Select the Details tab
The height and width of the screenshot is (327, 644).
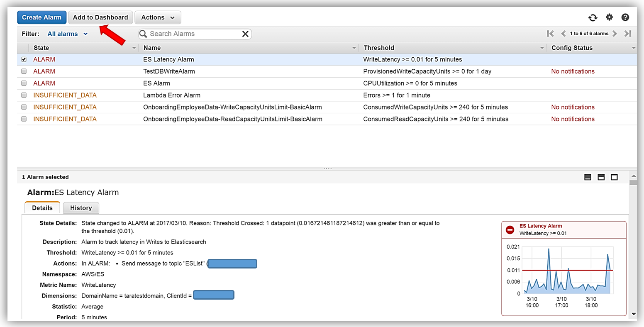coord(42,208)
